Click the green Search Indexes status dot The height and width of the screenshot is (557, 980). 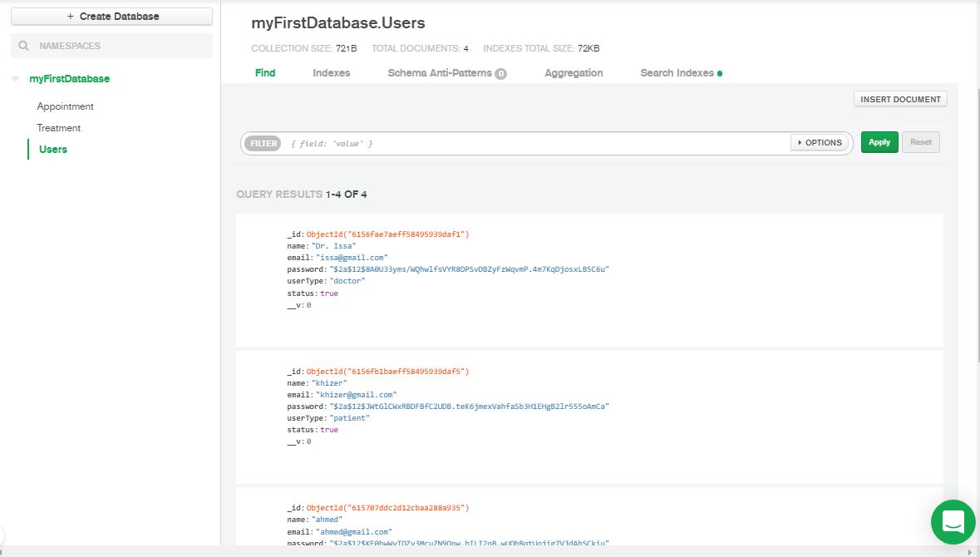(x=720, y=74)
